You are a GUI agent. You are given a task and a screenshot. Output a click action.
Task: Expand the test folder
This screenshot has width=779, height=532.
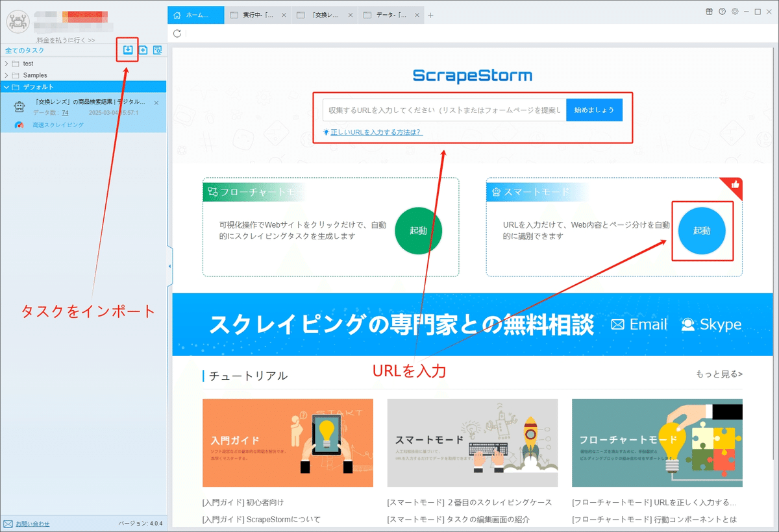point(6,64)
